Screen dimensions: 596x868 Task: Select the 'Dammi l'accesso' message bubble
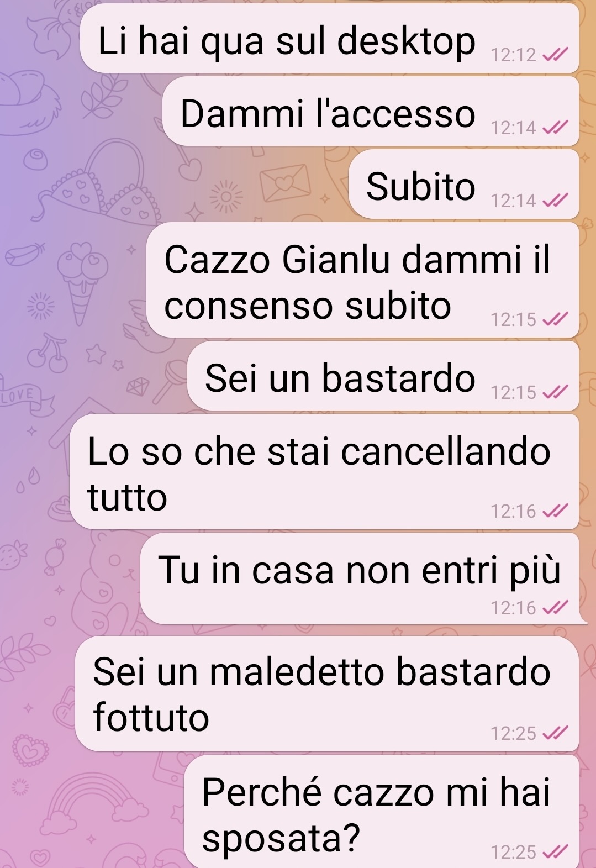tap(371, 112)
